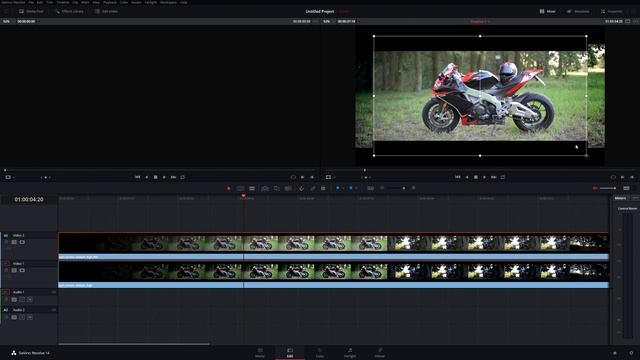Image resolution: width=640 pixels, height=360 pixels.
Task: Open source viewer zoom percentage dropdown
Action: 7,21
